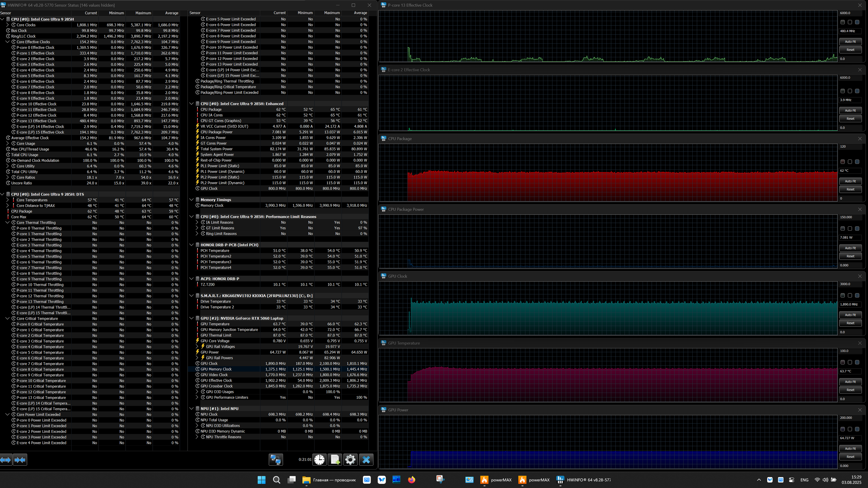This screenshot has width=868, height=488.
Task: Expand the GPU Performance Limiters row
Action: tap(197, 398)
